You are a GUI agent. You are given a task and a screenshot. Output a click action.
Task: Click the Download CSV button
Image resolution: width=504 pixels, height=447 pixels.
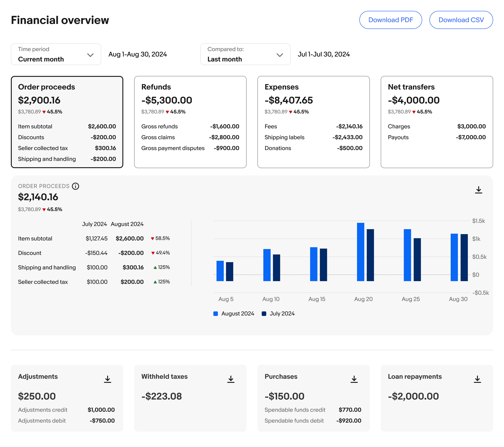click(461, 20)
